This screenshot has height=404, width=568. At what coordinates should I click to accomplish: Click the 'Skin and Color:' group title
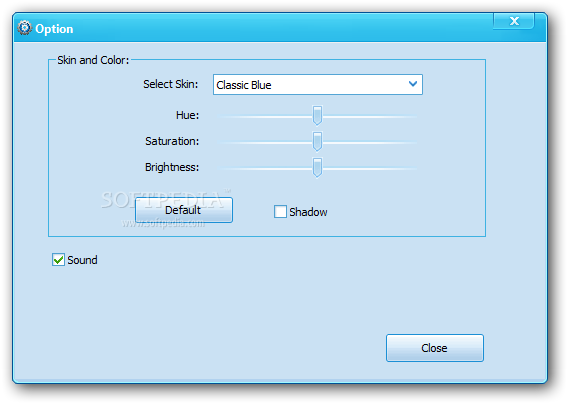point(93,60)
